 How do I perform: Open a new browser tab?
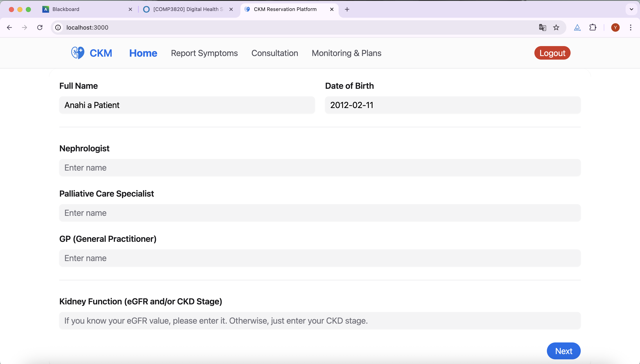point(347,9)
